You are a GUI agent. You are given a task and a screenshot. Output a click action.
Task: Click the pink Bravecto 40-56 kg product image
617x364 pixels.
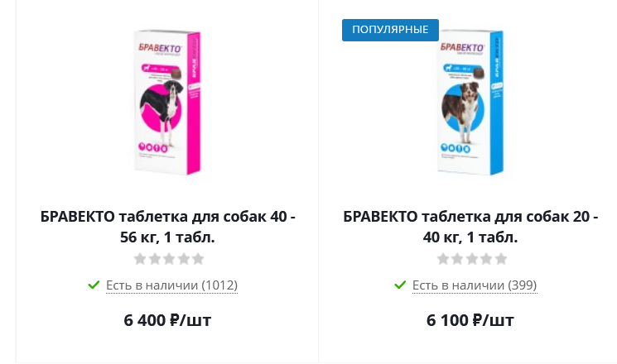(x=167, y=103)
